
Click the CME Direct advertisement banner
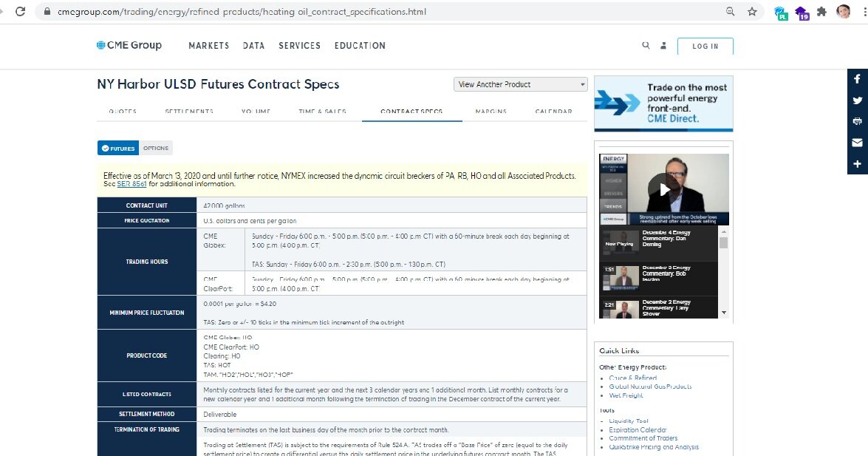pyautogui.click(x=663, y=103)
